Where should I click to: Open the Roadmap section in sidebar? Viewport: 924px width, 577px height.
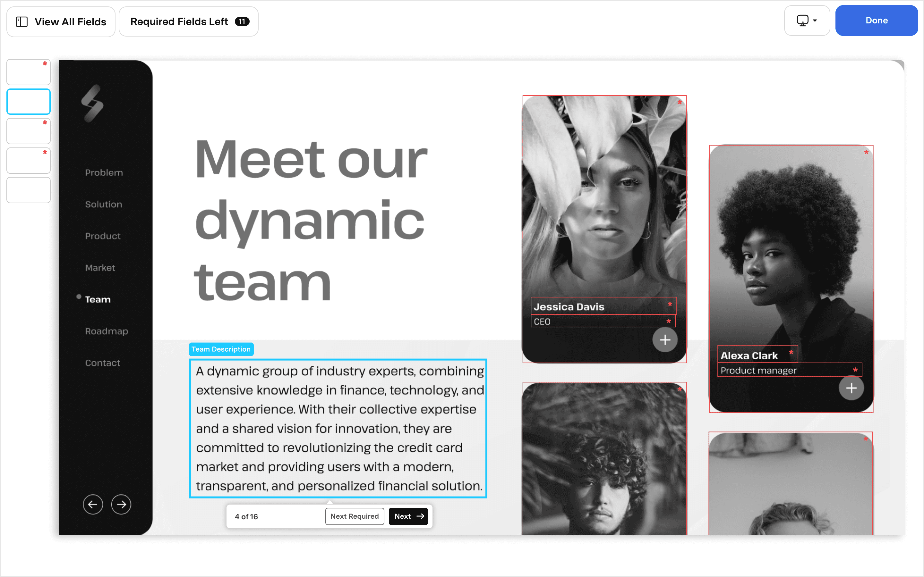point(107,331)
